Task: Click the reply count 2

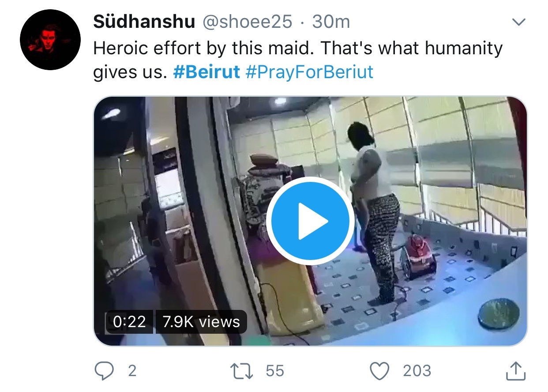Action: pyautogui.click(x=132, y=371)
